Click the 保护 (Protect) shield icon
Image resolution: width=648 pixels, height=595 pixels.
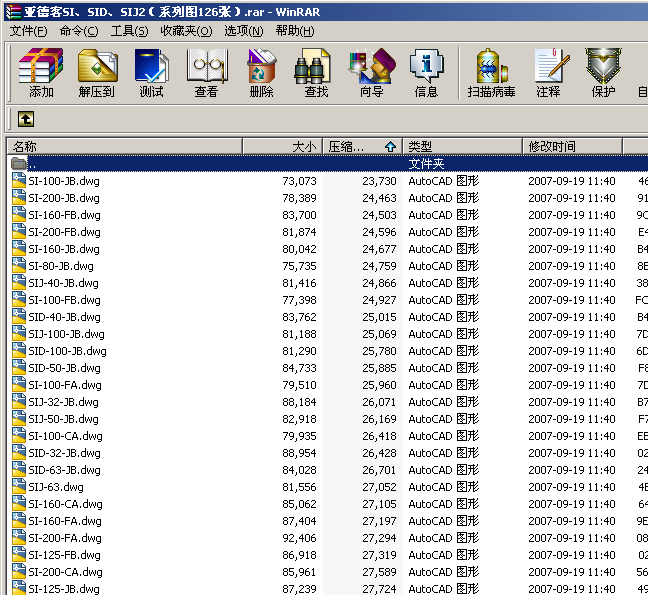tap(603, 66)
